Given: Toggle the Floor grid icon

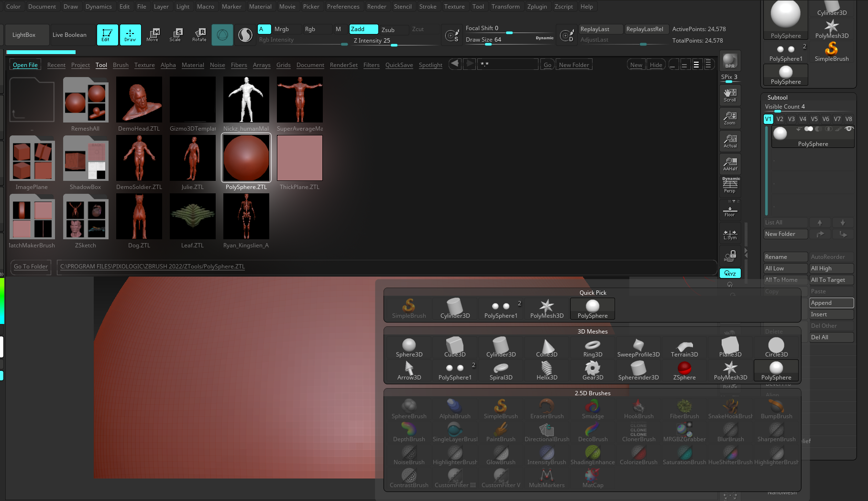Looking at the screenshot, I should [x=730, y=211].
